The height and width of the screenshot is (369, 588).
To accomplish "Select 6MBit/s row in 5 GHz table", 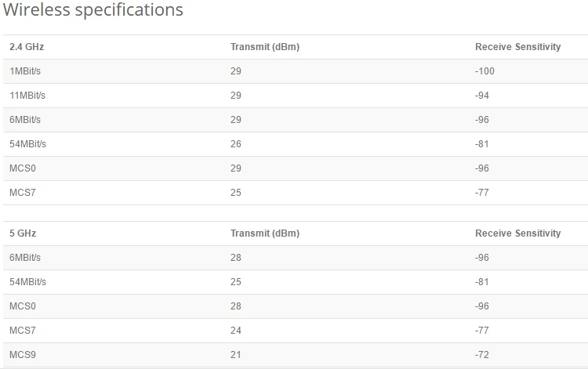I will 25,258.
